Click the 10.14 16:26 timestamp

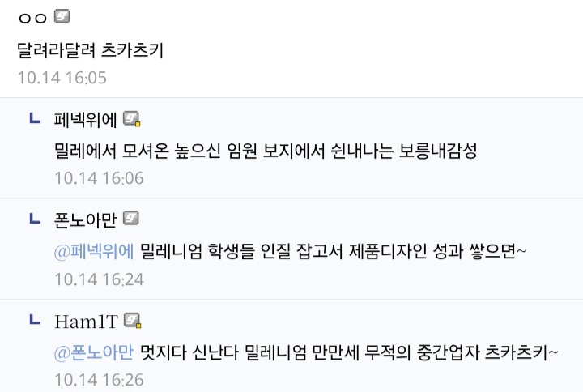[99, 379]
